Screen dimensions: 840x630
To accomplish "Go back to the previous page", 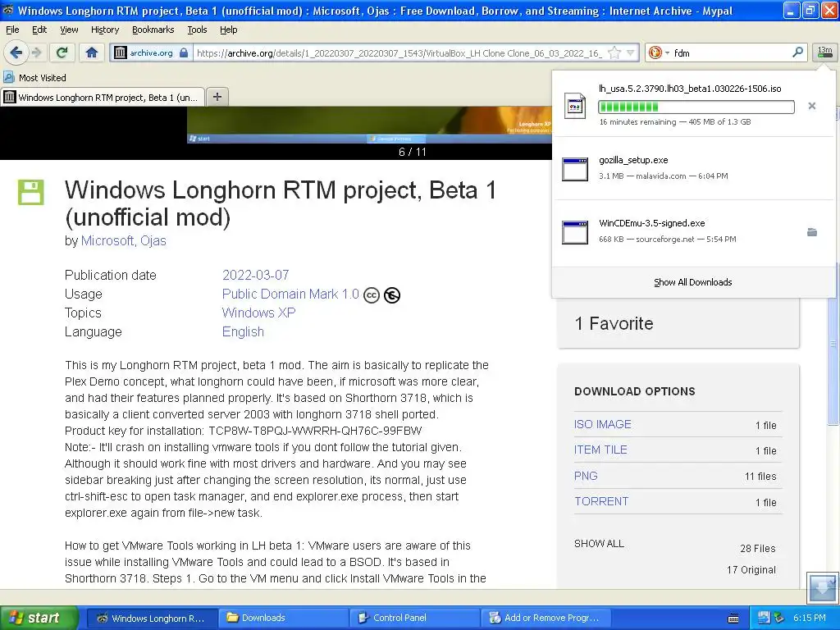I will click(16, 52).
